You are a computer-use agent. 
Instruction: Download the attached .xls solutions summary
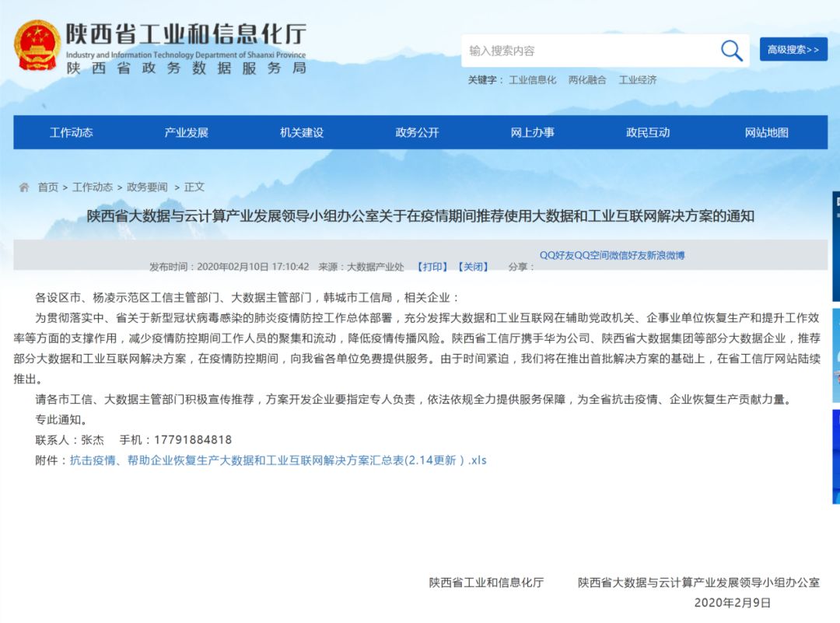pos(278,460)
